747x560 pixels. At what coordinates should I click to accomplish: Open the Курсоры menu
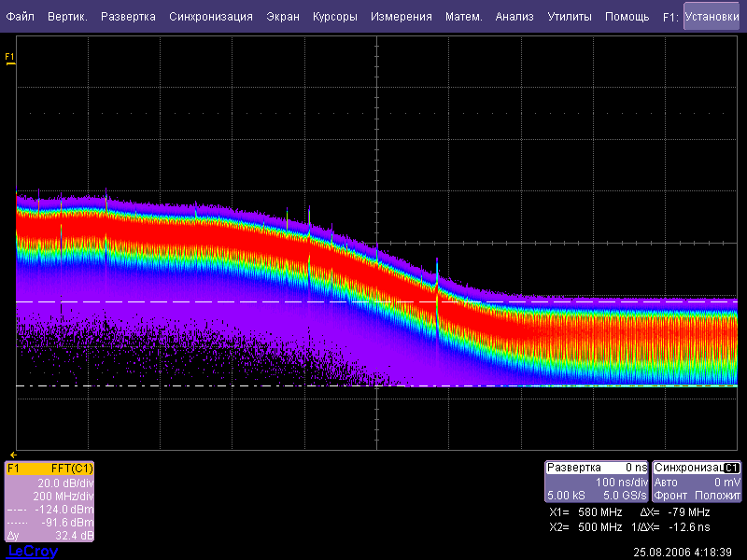tap(335, 17)
